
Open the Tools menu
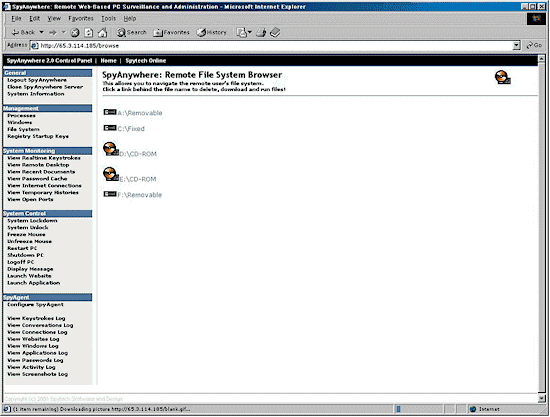(x=108, y=19)
